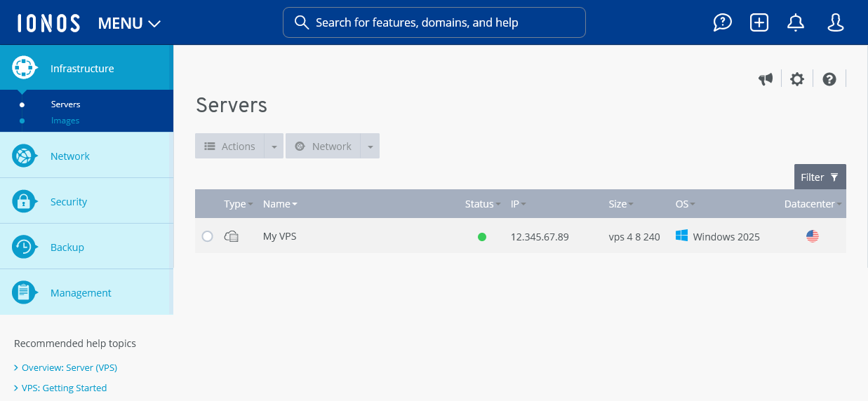Select the Infrastructure menu section
Screen dimensions: 868x401
[x=86, y=68]
